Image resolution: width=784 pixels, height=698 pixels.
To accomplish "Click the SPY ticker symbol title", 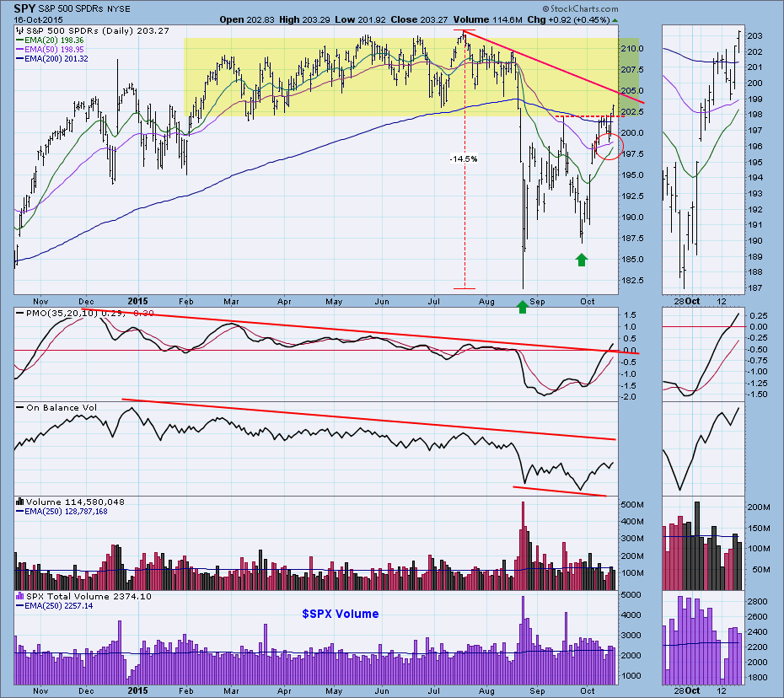I will [x=24, y=8].
